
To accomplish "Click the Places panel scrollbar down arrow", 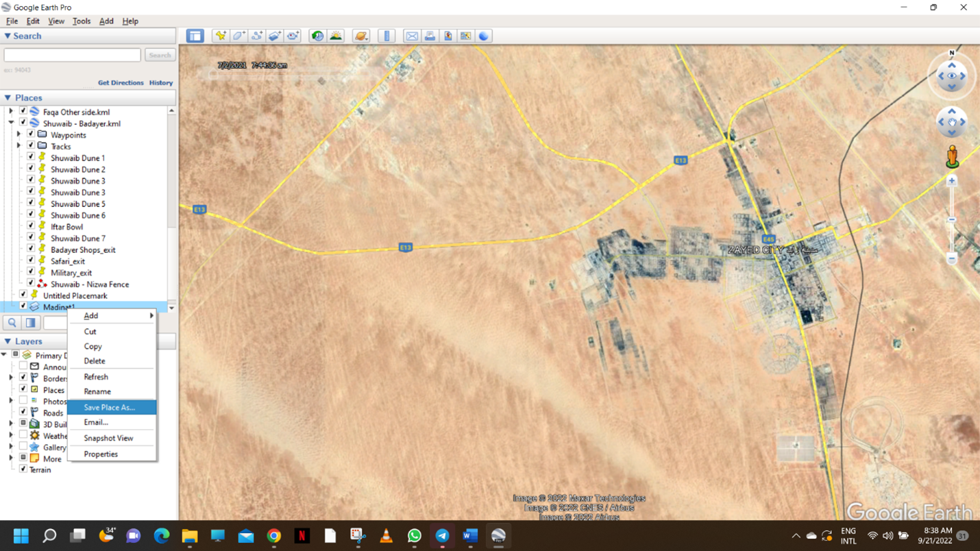I will click(x=171, y=308).
